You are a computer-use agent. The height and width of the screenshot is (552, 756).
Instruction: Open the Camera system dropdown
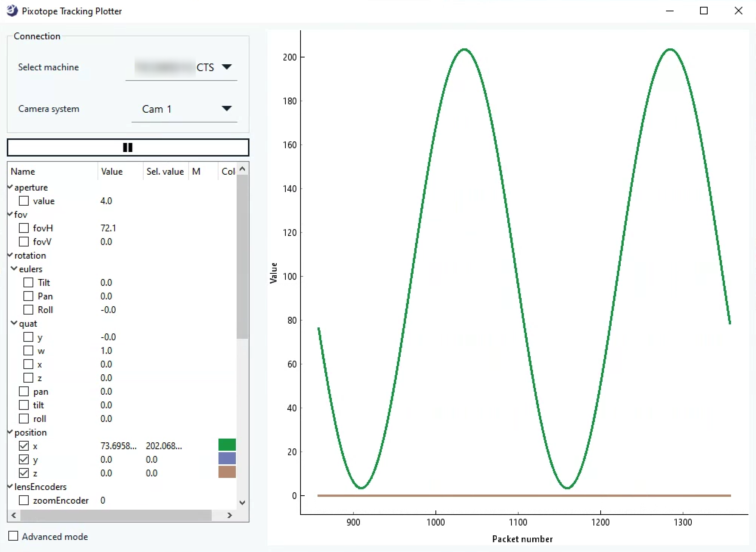tap(226, 109)
